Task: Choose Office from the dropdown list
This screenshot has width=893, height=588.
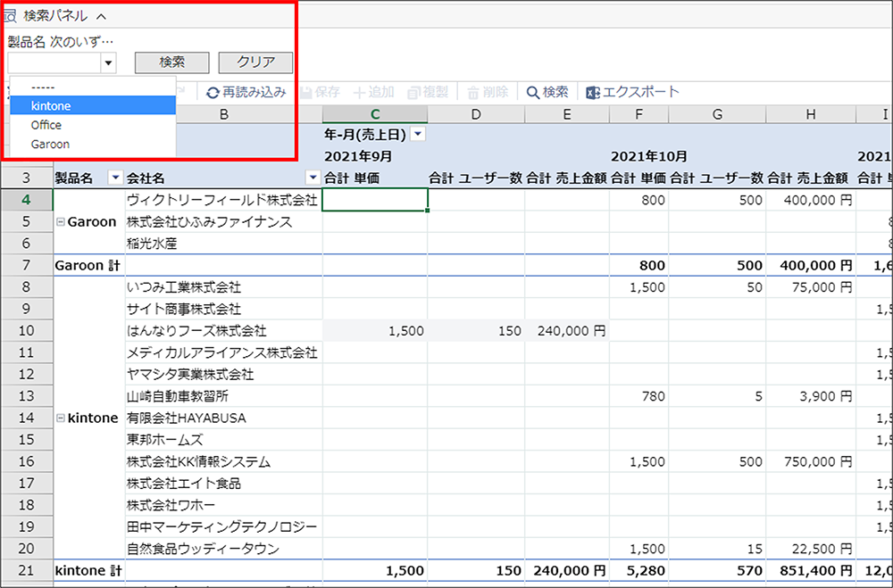Action: coord(93,125)
